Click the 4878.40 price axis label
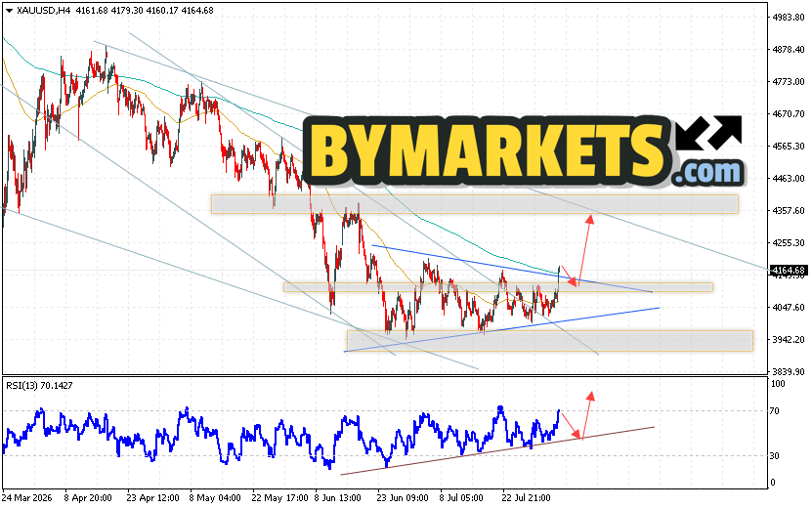 tap(789, 50)
